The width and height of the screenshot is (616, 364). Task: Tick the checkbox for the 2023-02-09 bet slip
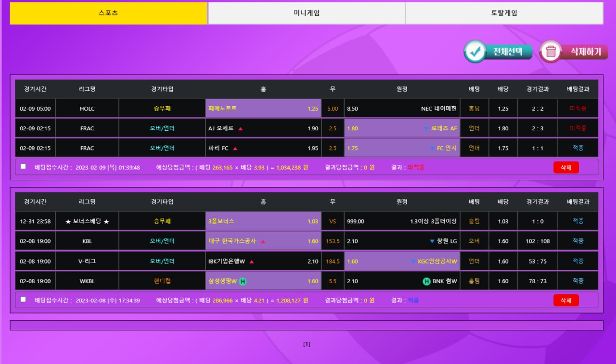click(x=23, y=166)
